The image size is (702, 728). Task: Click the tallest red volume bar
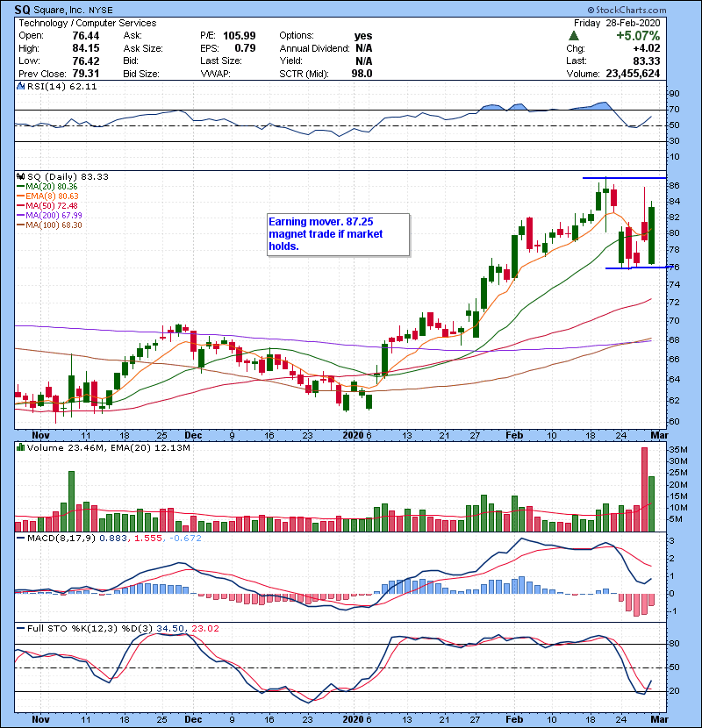pyautogui.click(x=644, y=489)
